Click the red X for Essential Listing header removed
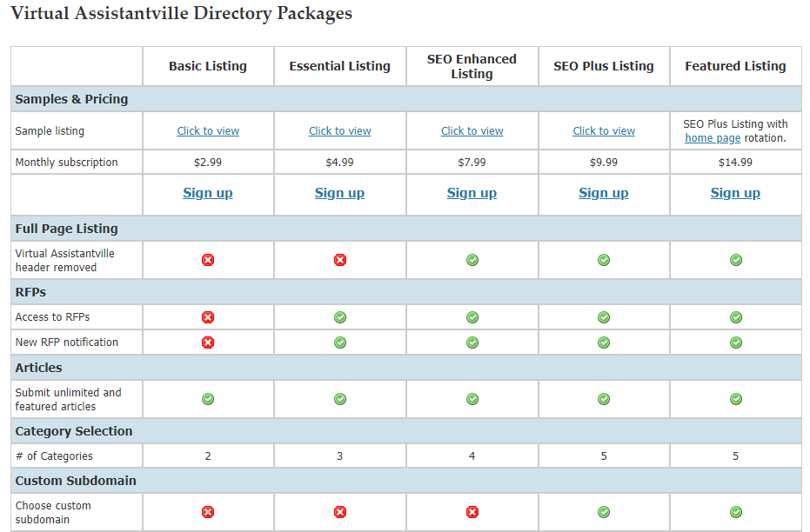Viewport: 810px width, 532px height. [340, 260]
